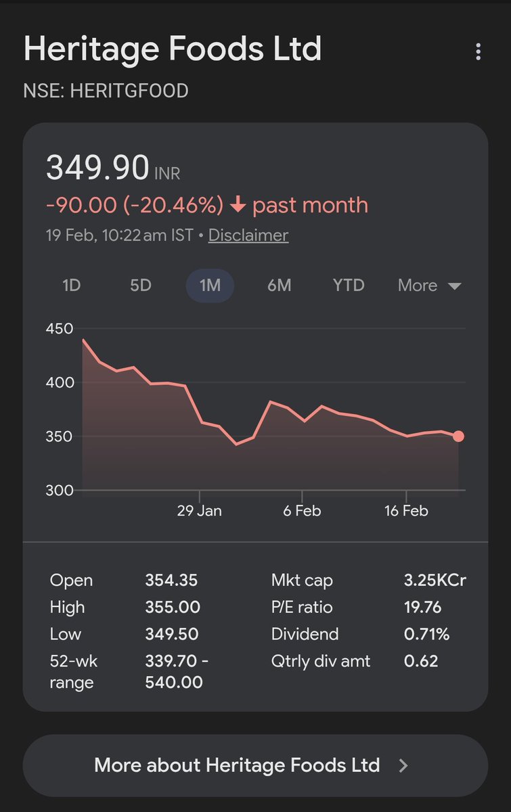Click the 300 y-axis label
This screenshot has height=812, width=511.
(x=59, y=490)
